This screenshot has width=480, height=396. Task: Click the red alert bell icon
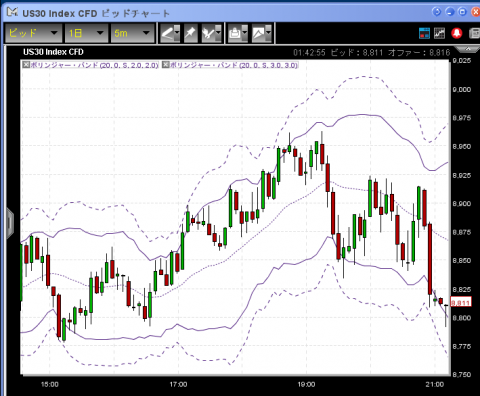click(x=457, y=33)
